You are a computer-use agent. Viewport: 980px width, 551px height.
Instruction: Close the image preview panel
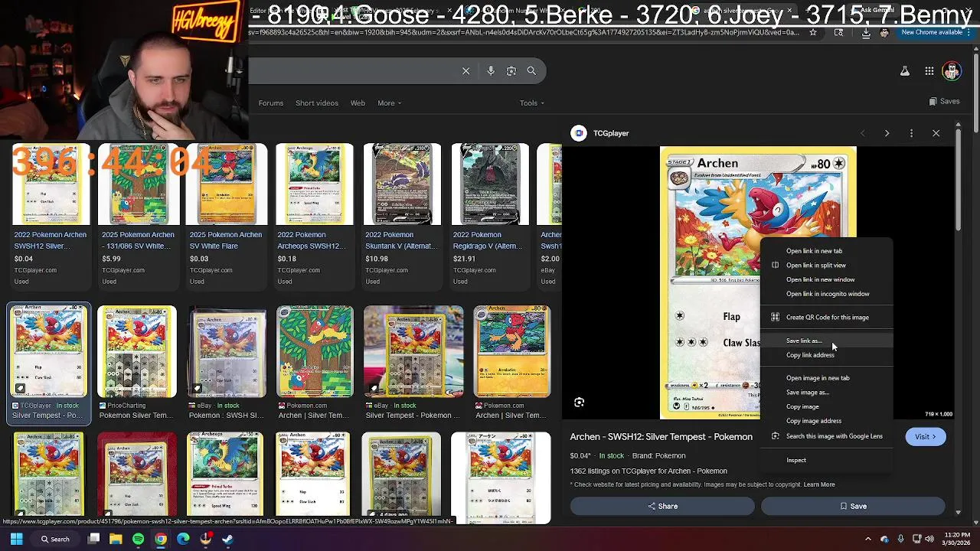point(936,133)
